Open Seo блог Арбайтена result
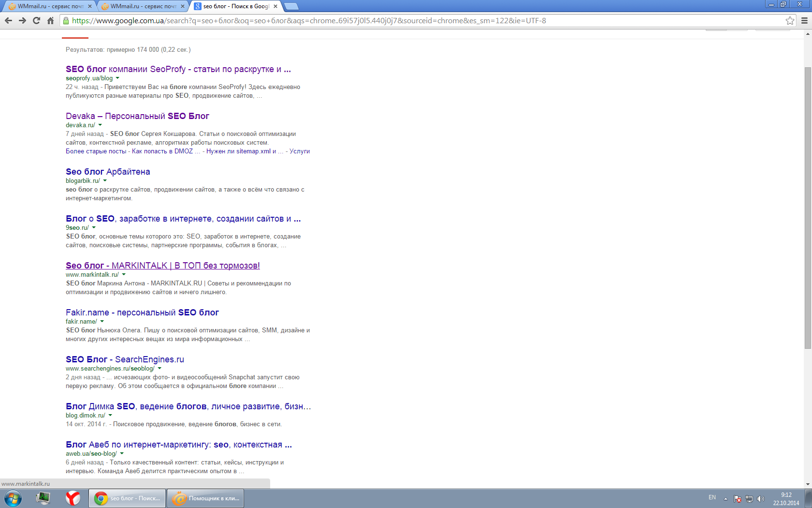 pos(108,172)
